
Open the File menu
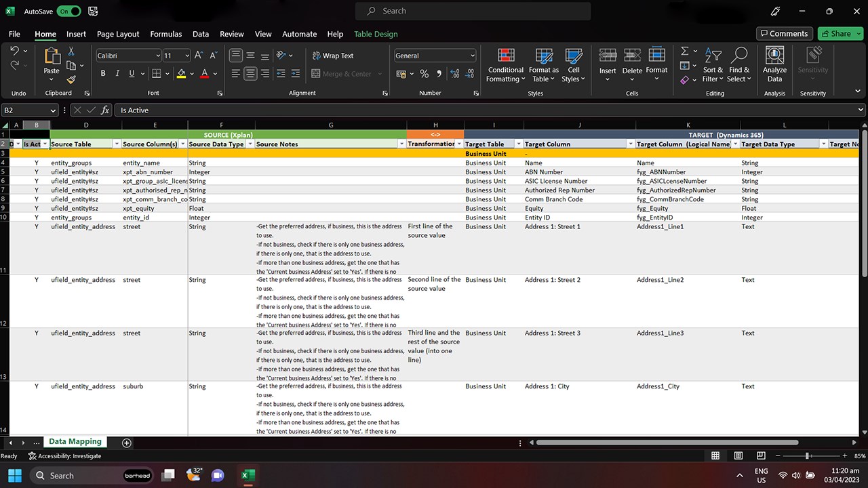14,34
